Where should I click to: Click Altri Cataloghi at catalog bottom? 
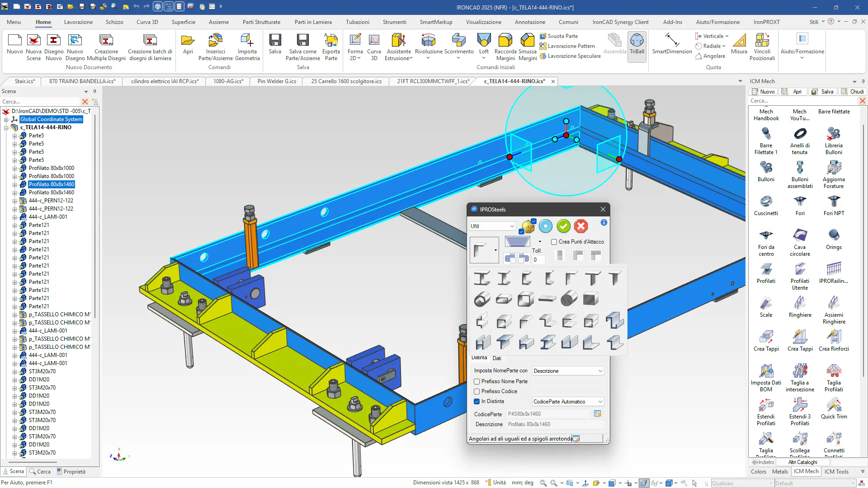(802, 462)
